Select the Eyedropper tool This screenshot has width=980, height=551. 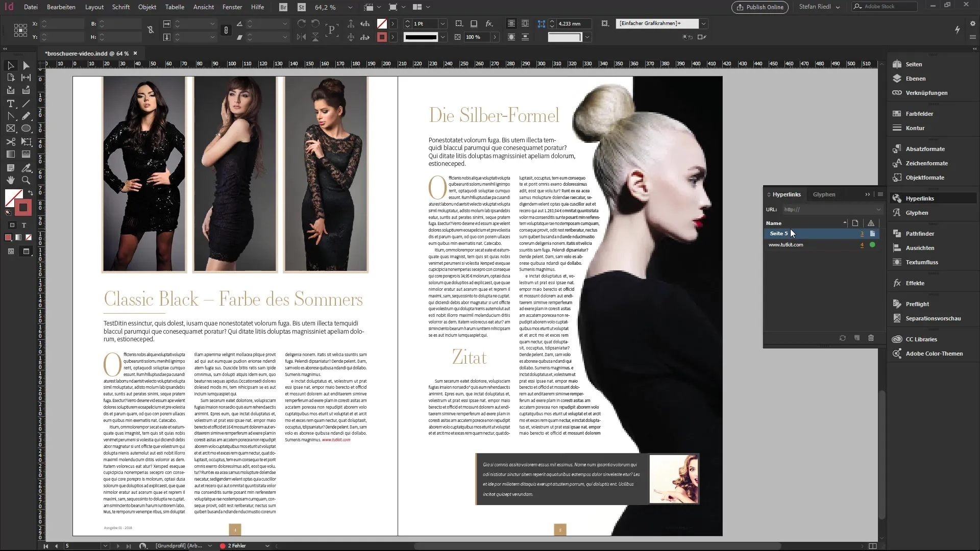[x=26, y=168]
